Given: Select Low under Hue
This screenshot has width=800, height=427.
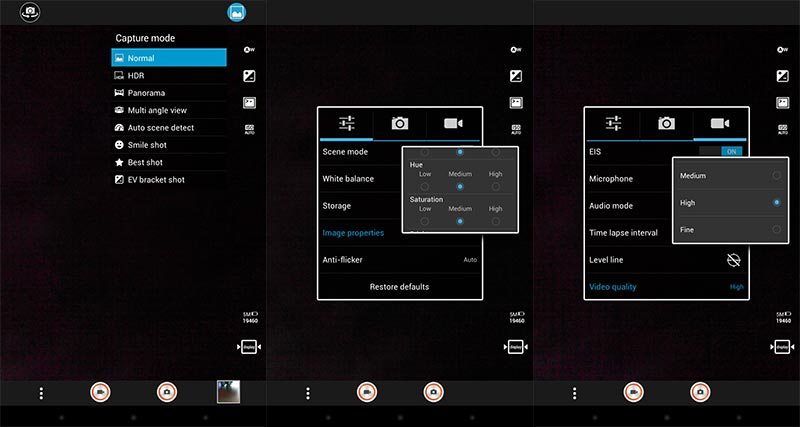Looking at the screenshot, I should pos(425,186).
